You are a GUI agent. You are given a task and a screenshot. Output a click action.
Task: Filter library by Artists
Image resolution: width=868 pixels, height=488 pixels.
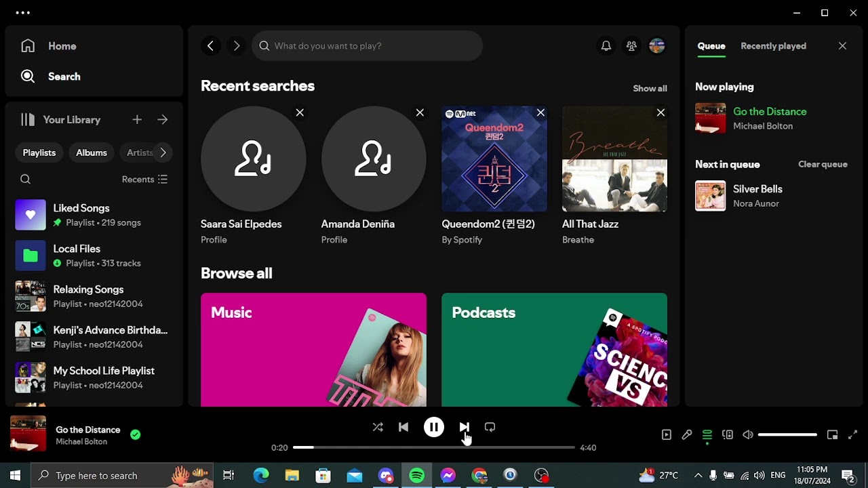[140, 152]
